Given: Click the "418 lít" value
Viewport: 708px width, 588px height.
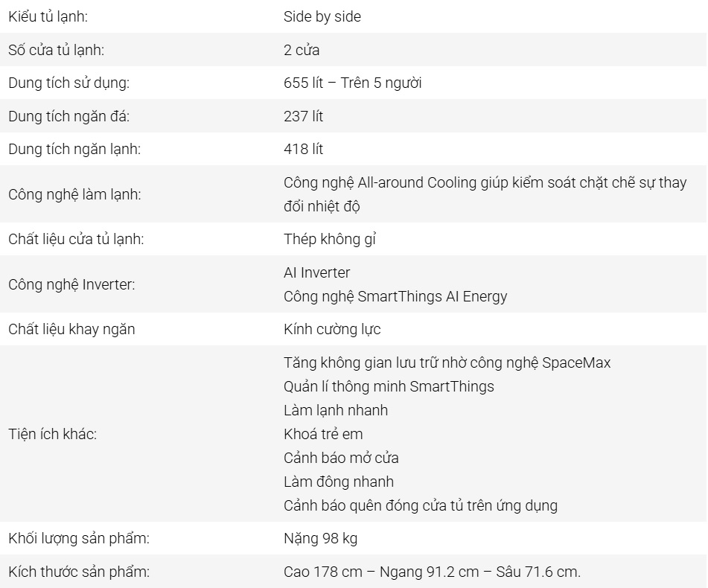Looking at the screenshot, I should [x=303, y=149].
